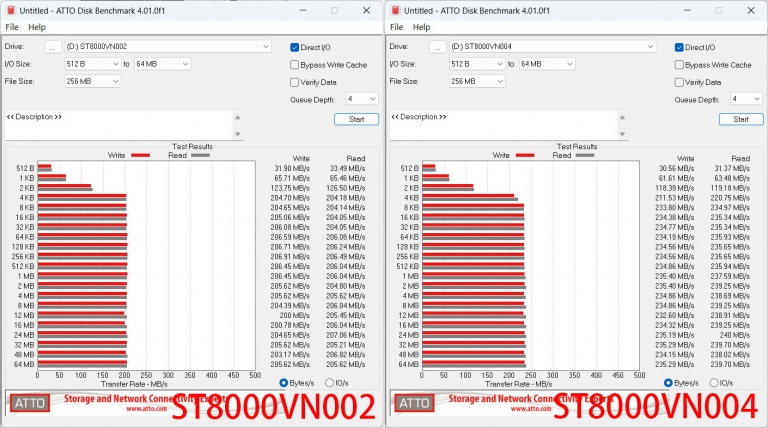Screen dimensions: 768x428
Task: Click 207.06 MB/s read value in ST8000VN002 window
Action: tap(346, 335)
